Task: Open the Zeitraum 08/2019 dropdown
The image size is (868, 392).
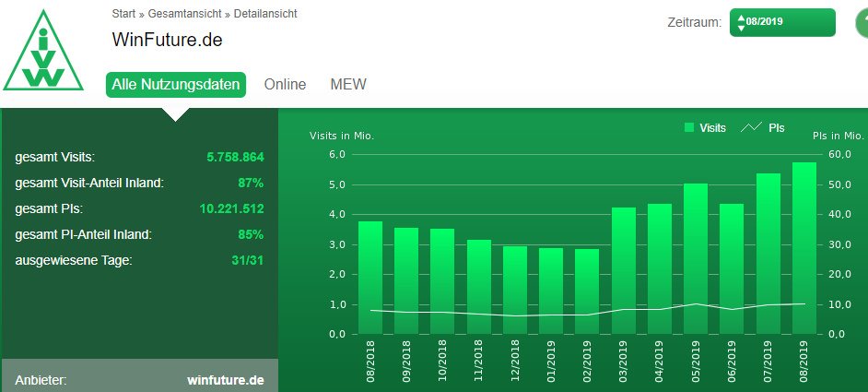Action: click(782, 23)
